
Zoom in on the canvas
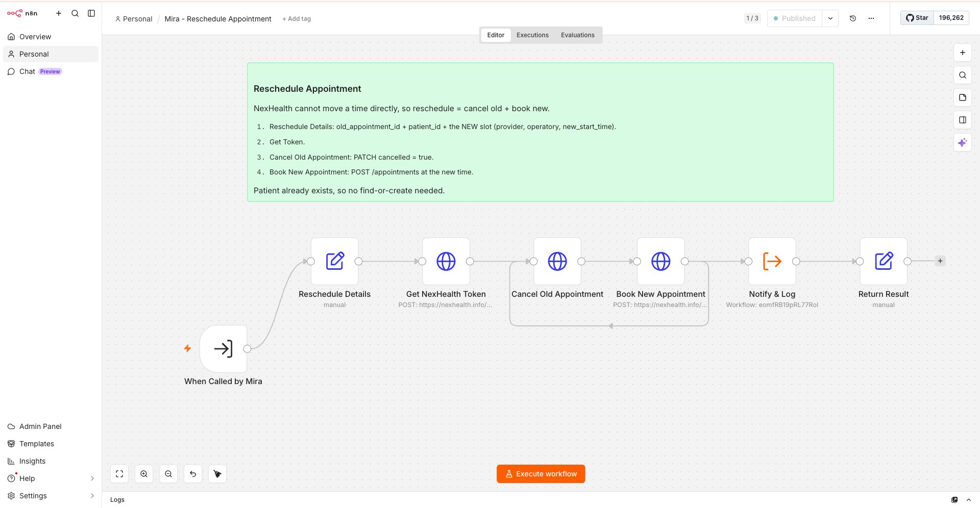coord(144,474)
